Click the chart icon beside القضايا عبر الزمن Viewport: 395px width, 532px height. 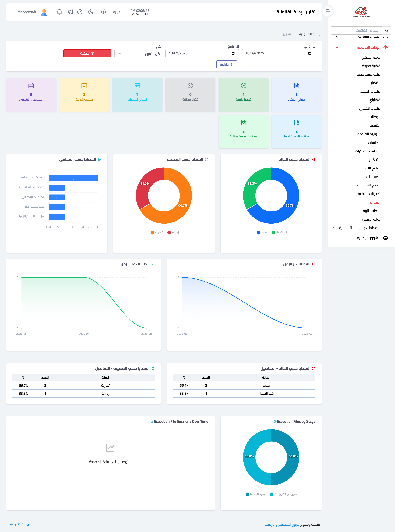click(314, 264)
